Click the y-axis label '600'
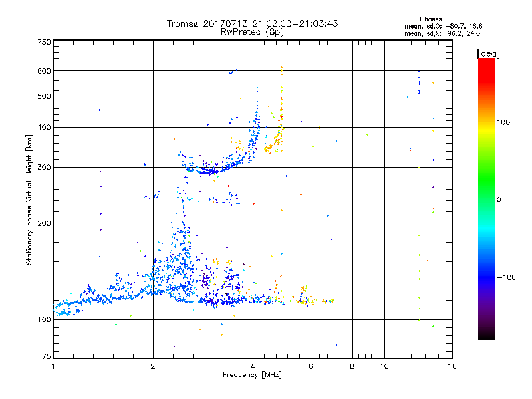This screenshot has width=532, height=399. click(x=44, y=71)
